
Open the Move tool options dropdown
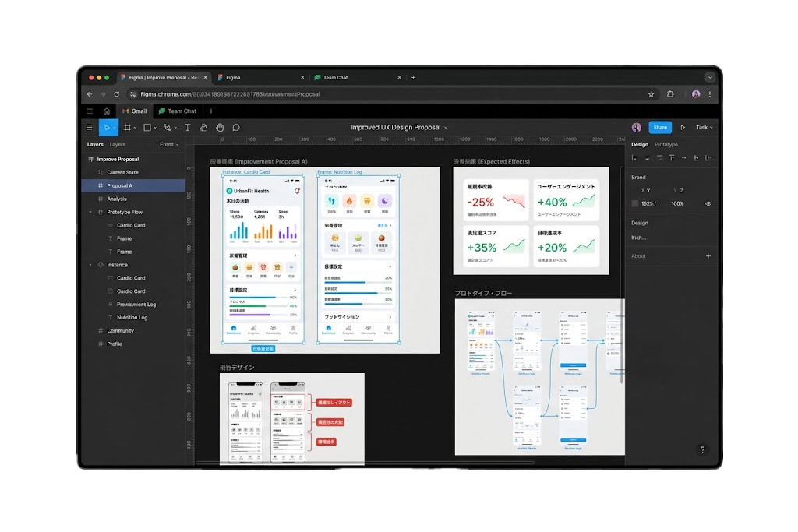115,128
